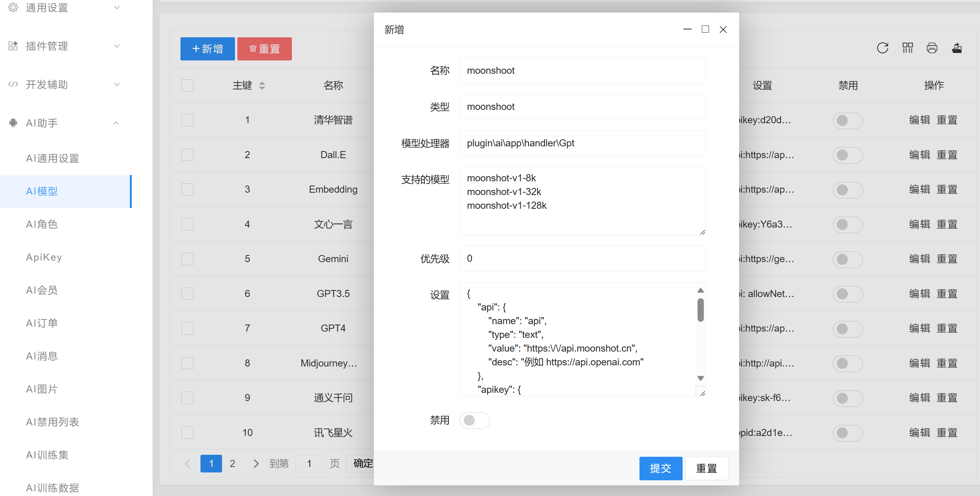Screen dimensions: 980x496
Task: Click the export table icon
Action: click(x=957, y=48)
